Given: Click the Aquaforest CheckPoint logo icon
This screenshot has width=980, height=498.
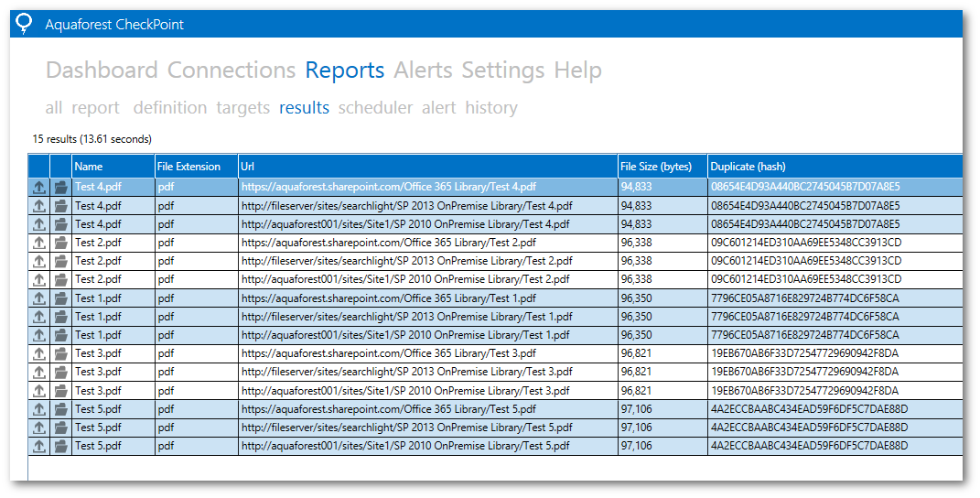Looking at the screenshot, I should 25,24.
